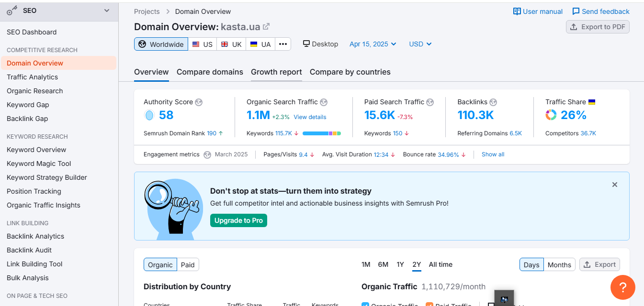
Task: Dismiss the Semrush Pro banner
Action: click(x=615, y=185)
